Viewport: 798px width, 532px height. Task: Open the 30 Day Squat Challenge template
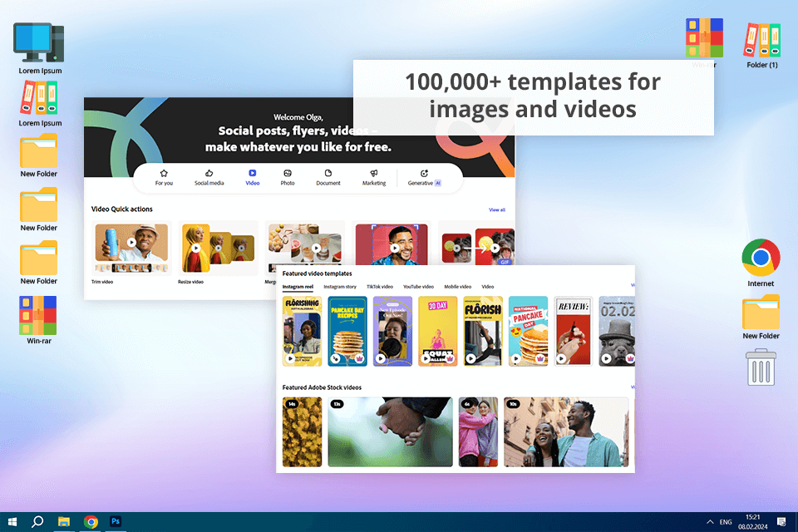point(438,331)
